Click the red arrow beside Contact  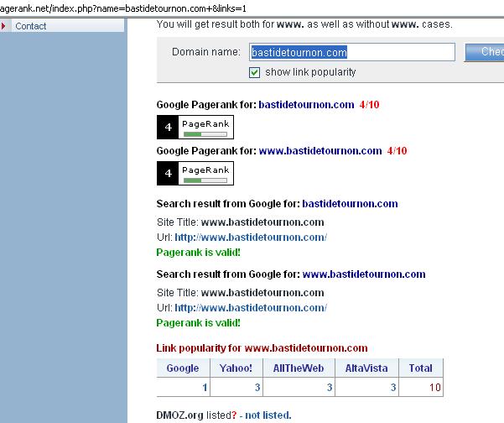point(3,26)
